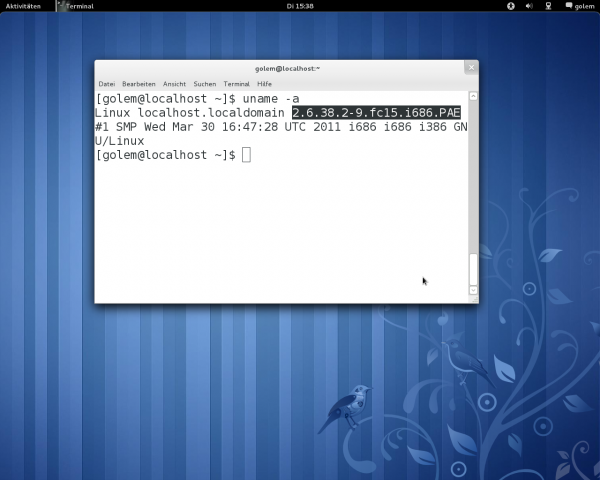
Task: Open the Bearbeiten menu
Action: click(139, 84)
